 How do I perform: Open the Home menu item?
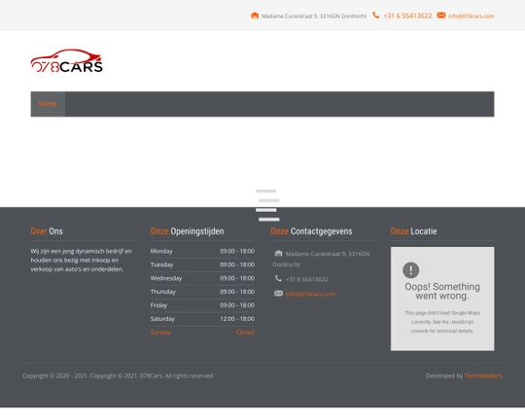[x=48, y=104]
